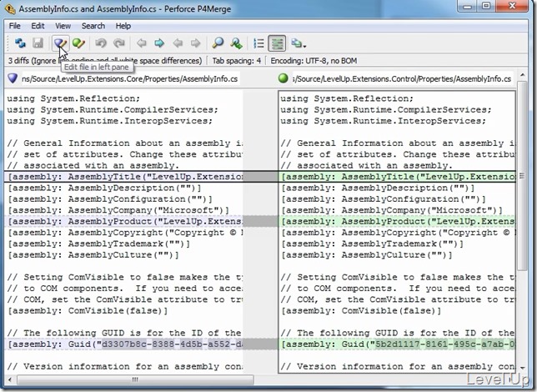The width and height of the screenshot is (537, 392).
Task: Click the purple triangle left file icon
Action: coord(13,78)
